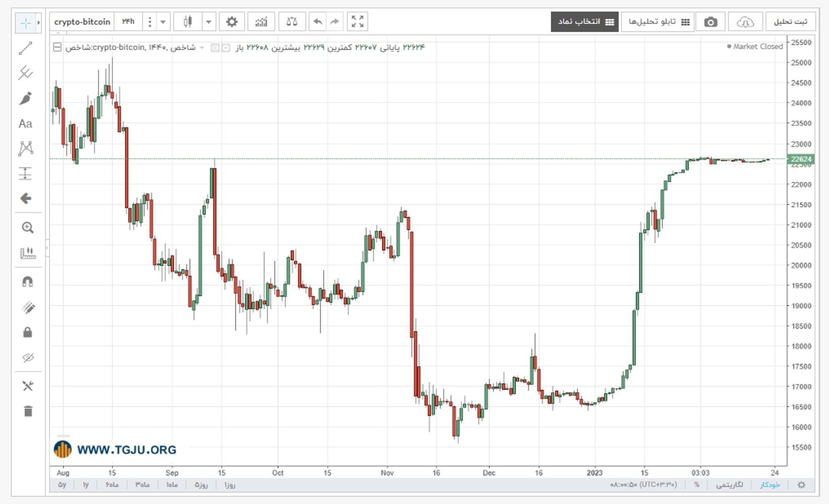
Task: Edit the crypto-bitcoin symbol field
Action: (82, 22)
